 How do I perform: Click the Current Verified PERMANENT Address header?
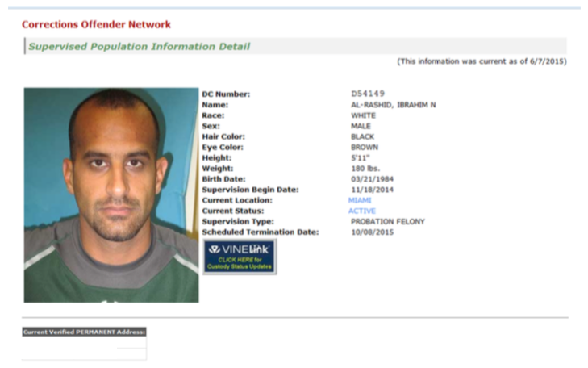[x=84, y=332]
